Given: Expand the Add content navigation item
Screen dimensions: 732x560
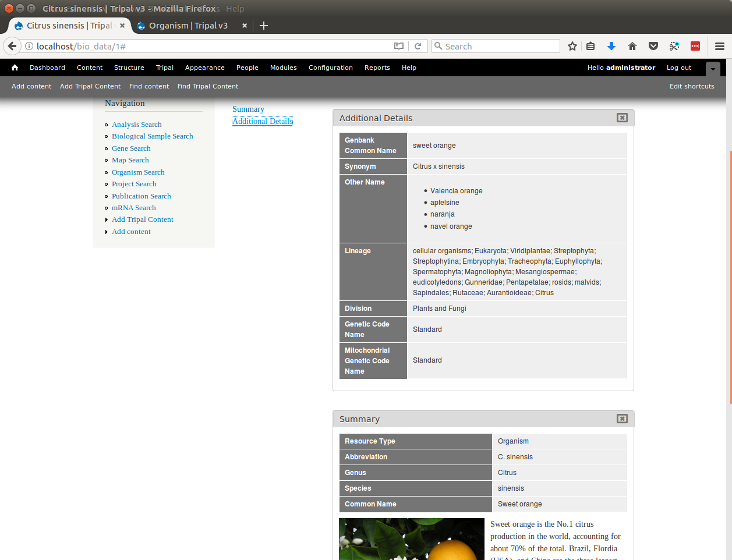Looking at the screenshot, I should coord(131,232).
